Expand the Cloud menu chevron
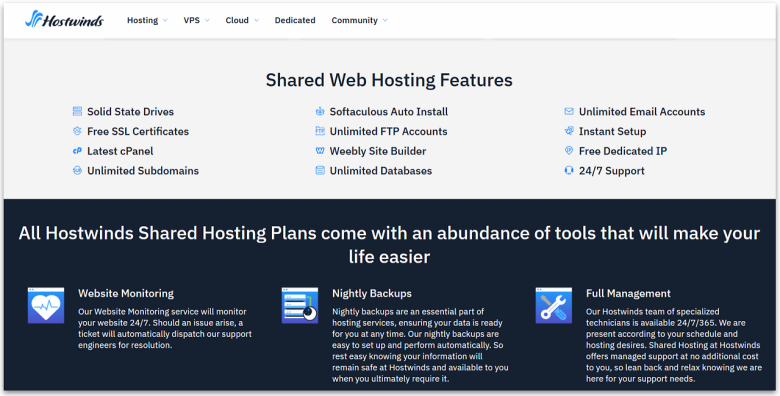Screen dimensions: 780x396 coord(256,20)
